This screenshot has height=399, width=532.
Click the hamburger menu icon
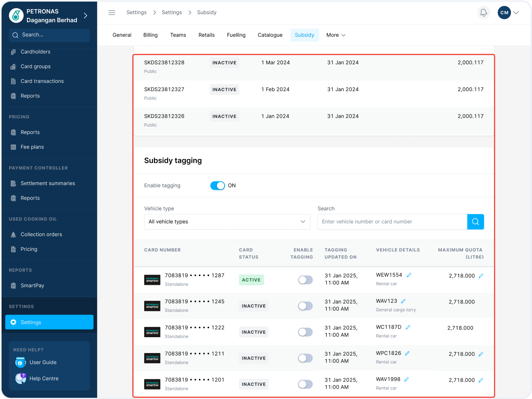[112, 13]
